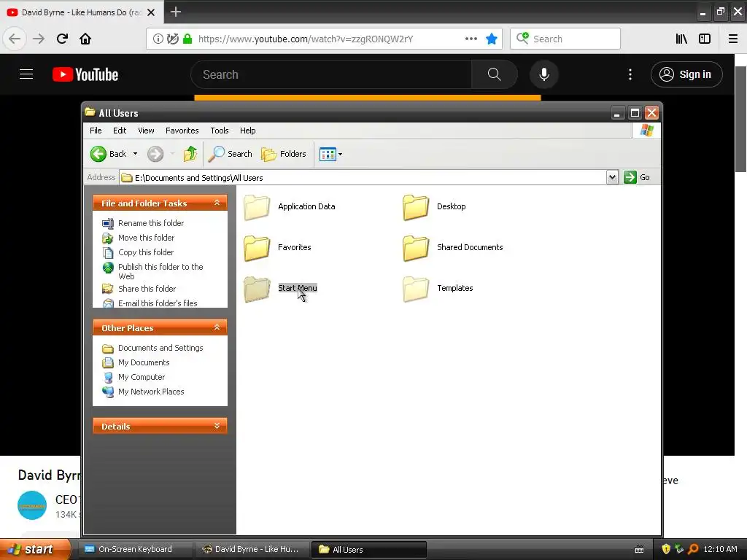This screenshot has height=560, width=747.
Task: Open the Address bar dropdown arrow
Action: (x=612, y=177)
